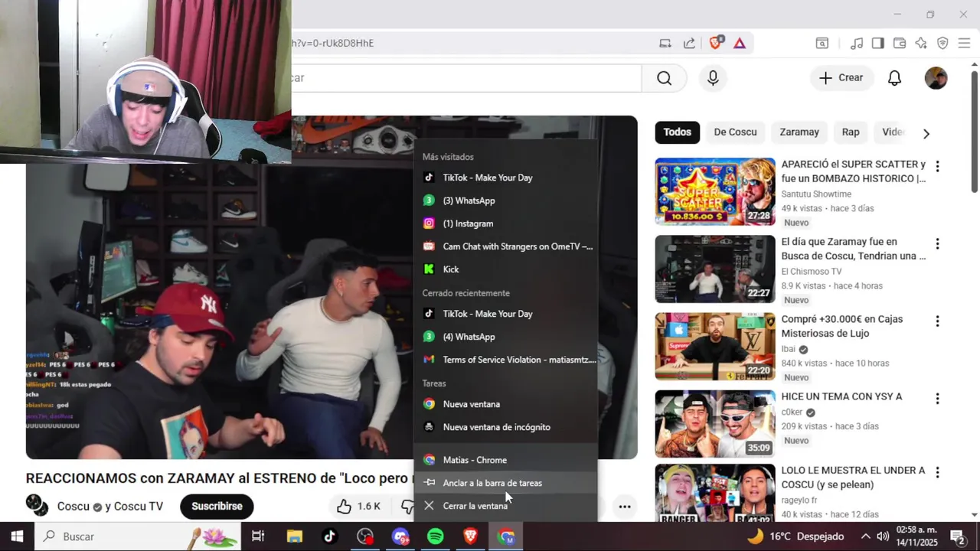Screen dimensions: 980x551
Task: Open Task View on the taskbar
Action: click(x=258, y=536)
